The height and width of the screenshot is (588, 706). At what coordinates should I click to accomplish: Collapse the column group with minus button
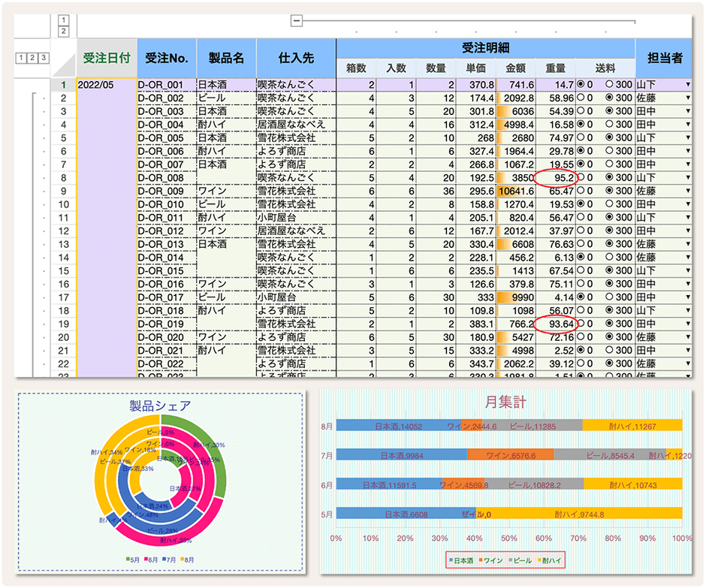click(297, 21)
